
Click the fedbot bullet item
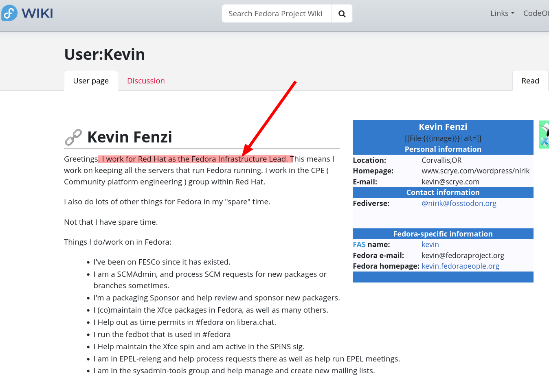click(x=162, y=335)
